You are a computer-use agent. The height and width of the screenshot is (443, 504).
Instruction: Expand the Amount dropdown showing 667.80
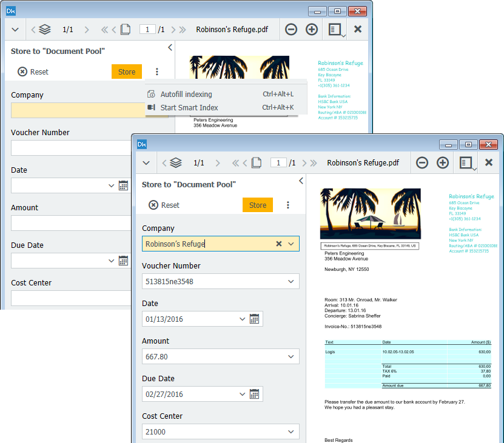click(291, 356)
